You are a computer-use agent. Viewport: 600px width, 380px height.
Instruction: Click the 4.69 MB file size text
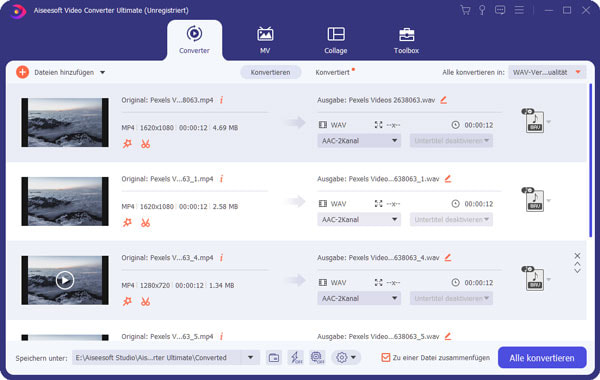point(225,128)
